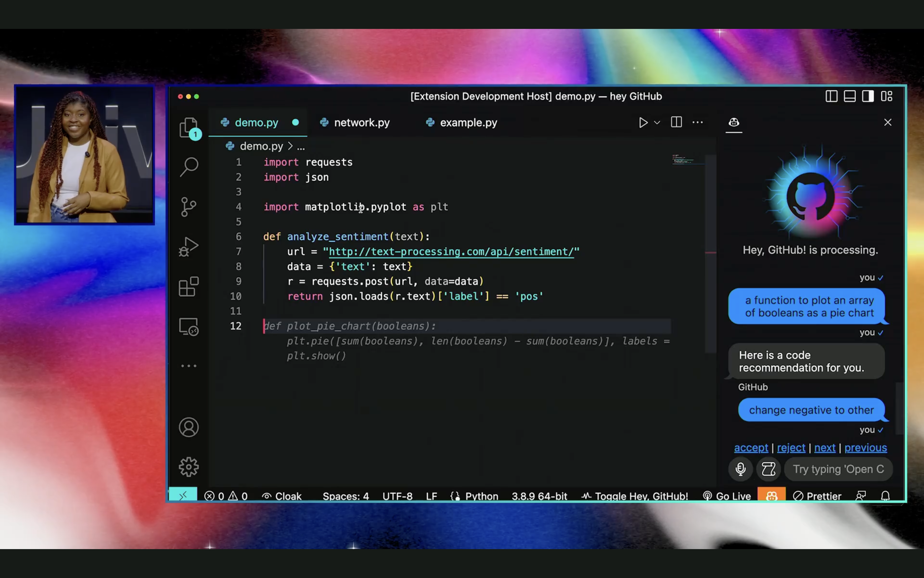The width and height of the screenshot is (924, 578).
Task: Click the accept link
Action: [x=751, y=447]
